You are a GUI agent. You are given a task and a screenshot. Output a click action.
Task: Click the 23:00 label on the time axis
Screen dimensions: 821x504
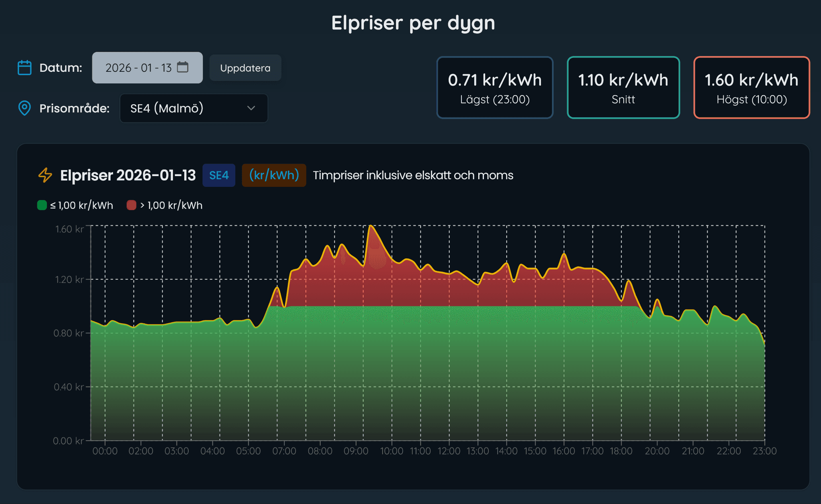[764, 451]
